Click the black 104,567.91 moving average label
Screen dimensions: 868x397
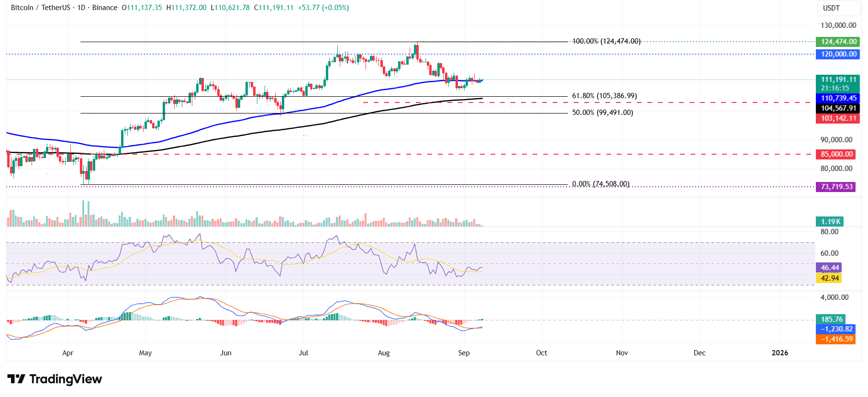[x=838, y=108]
